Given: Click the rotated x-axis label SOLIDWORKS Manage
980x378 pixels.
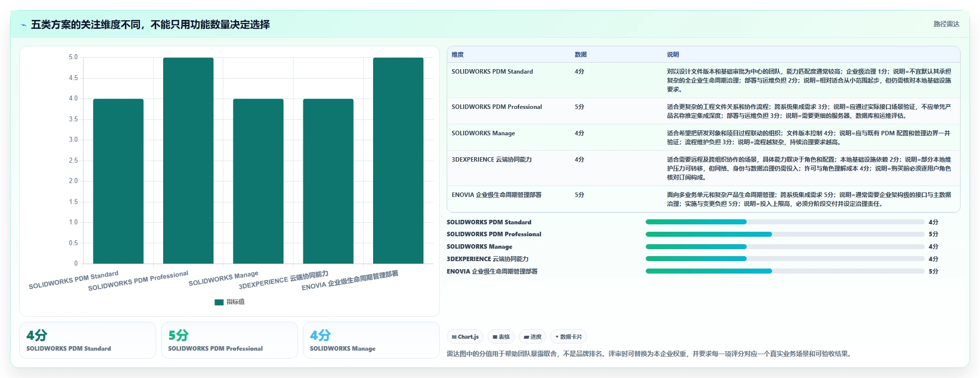Looking at the screenshot, I should [x=223, y=279].
